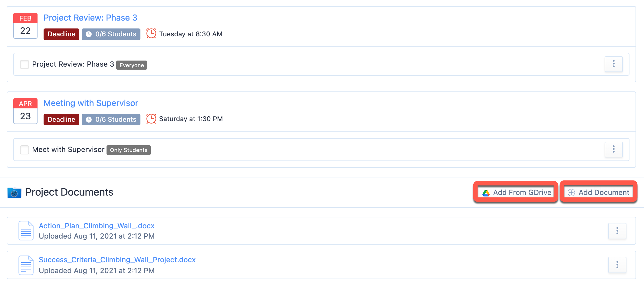
Task: Open options menu for Project Review: Phase 3 task
Action: coord(614,64)
